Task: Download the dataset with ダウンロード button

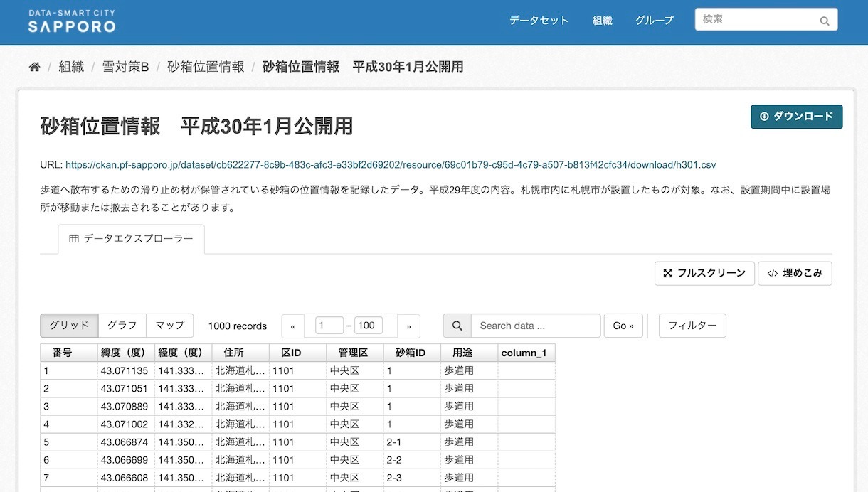Action: pos(796,117)
